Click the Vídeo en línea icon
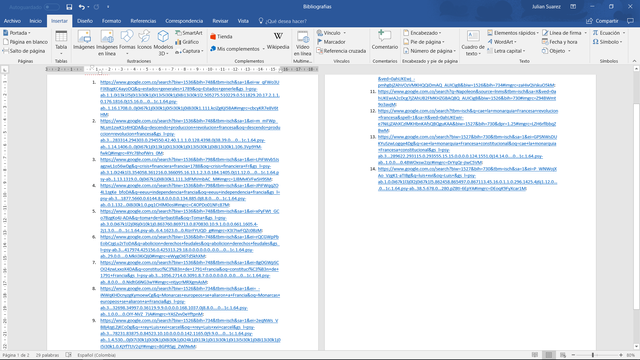This screenshot has height=360, width=640. 303,43
